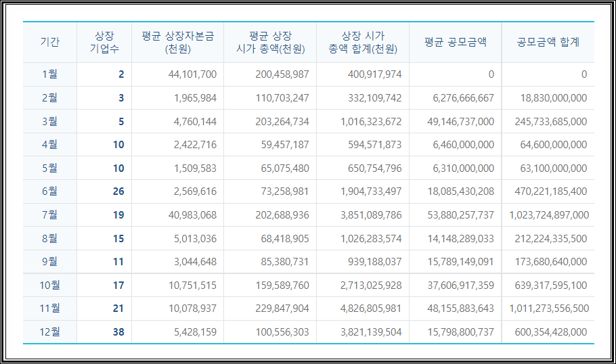The image size is (616, 364).
Task: Click the value 110,703,247
Action: point(282,98)
